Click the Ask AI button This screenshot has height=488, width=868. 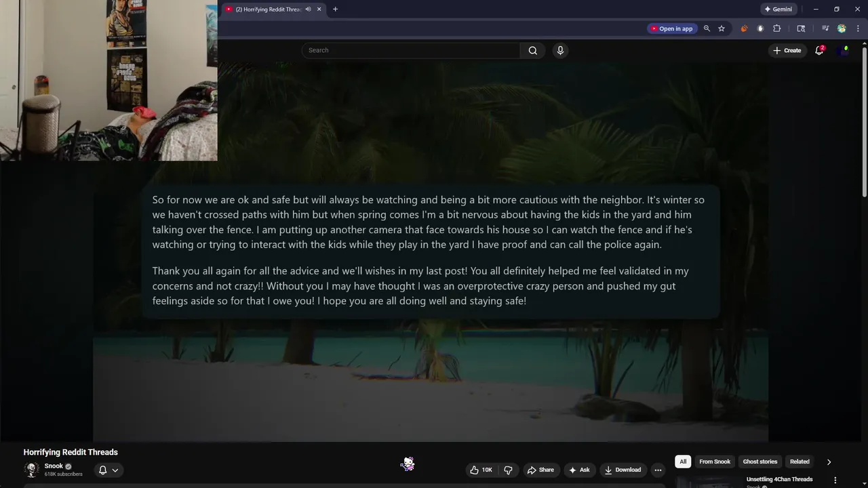point(579,470)
